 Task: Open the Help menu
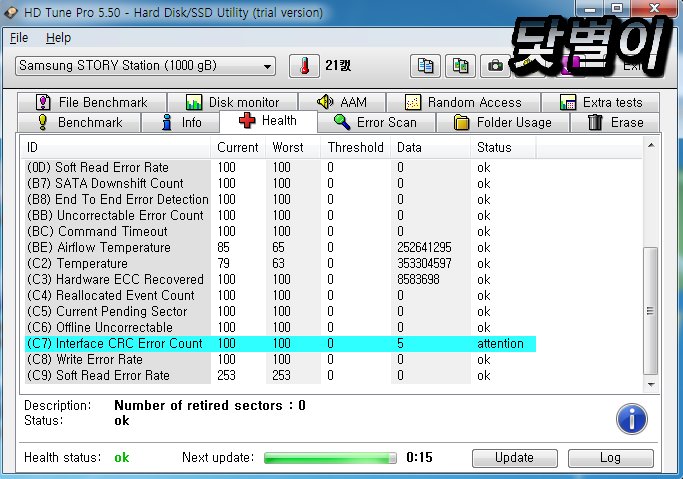pyautogui.click(x=58, y=38)
